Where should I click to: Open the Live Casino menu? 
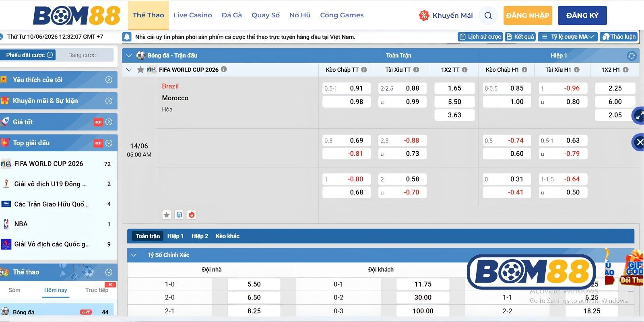(193, 15)
